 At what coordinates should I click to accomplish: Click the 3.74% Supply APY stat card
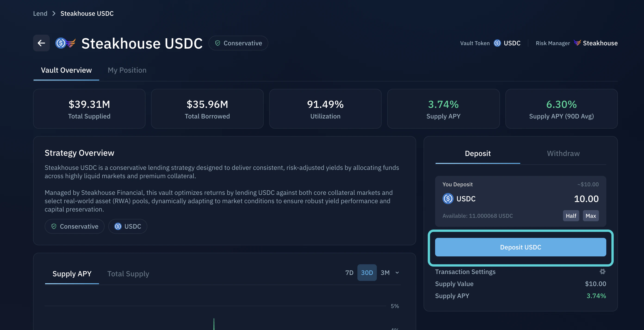coord(443,109)
